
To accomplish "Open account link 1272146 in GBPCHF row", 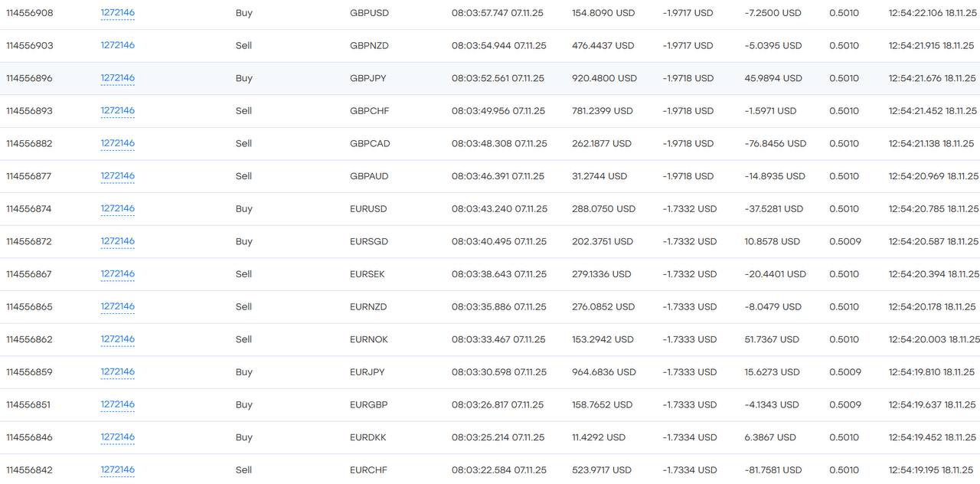I will (x=117, y=110).
